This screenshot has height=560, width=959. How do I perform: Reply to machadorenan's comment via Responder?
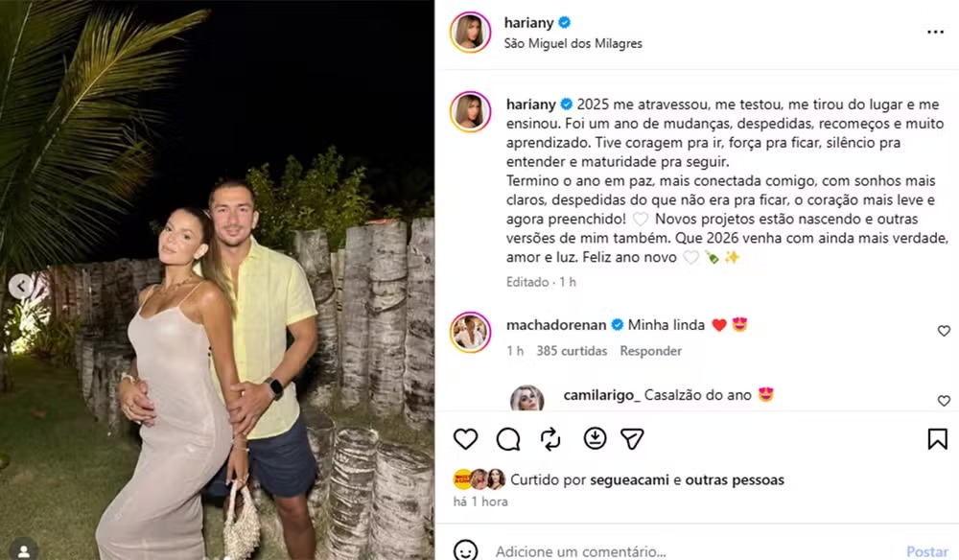pyautogui.click(x=651, y=351)
